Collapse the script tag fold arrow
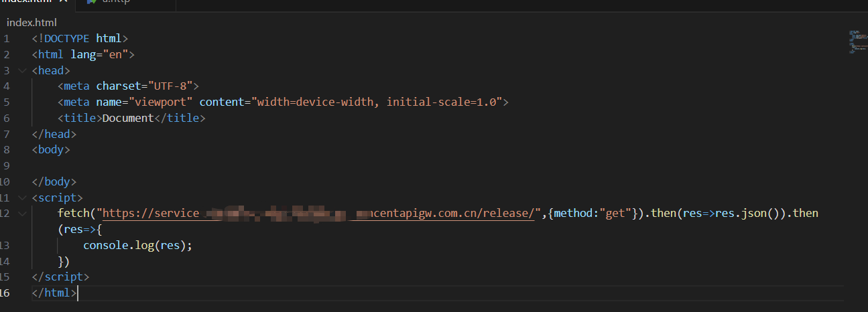This screenshot has height=312, width=868. [x=23, y=198]
